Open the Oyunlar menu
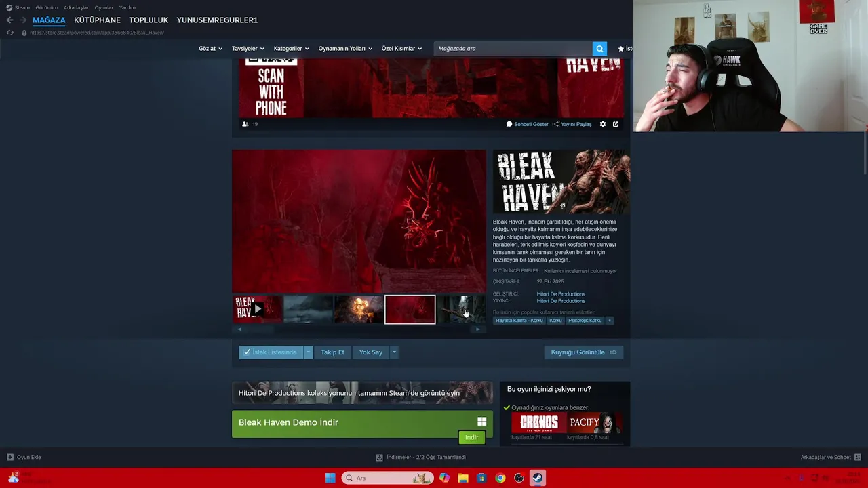The height and width of the screenshot is (488, 868). [104, 7]
